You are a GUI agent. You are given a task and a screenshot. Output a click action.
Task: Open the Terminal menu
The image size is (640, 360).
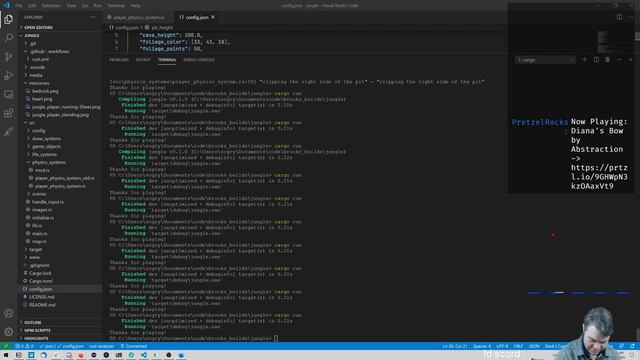pos(116,6)
